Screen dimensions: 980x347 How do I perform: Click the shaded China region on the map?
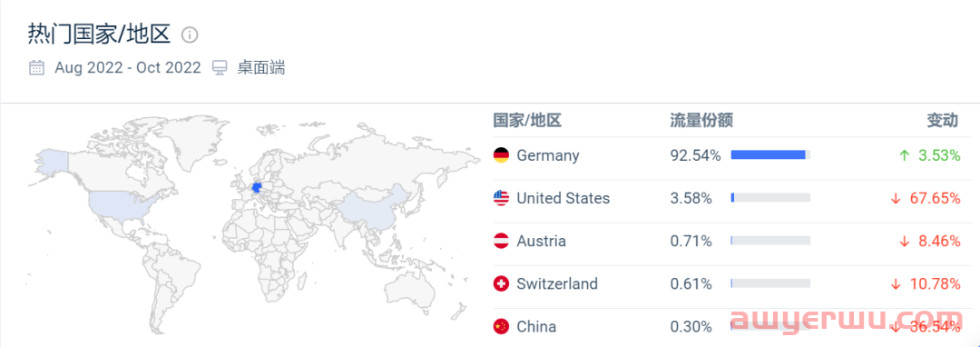[x=374, y=208]
